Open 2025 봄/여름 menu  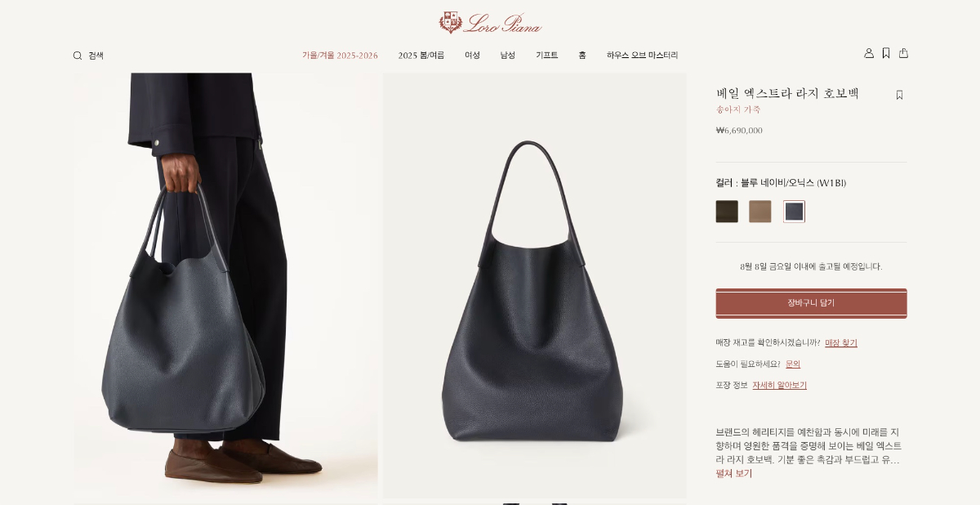pyautogui.click(x=421, y=56)
